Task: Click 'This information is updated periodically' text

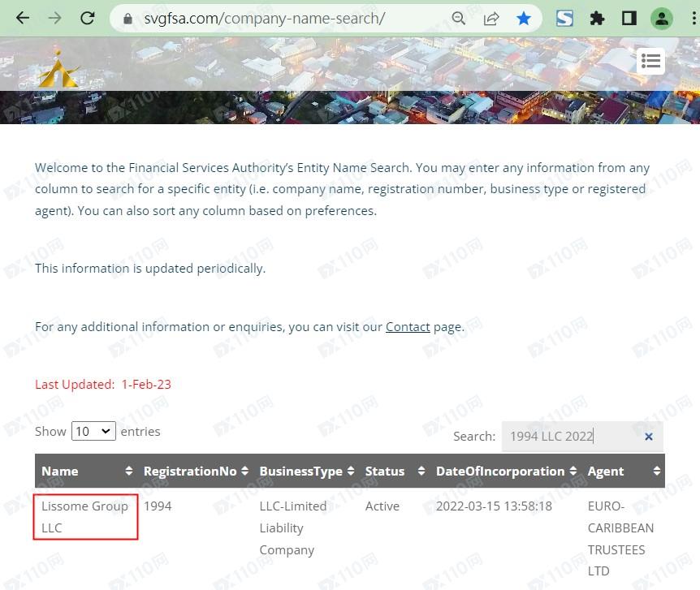Action: [150, 269]
